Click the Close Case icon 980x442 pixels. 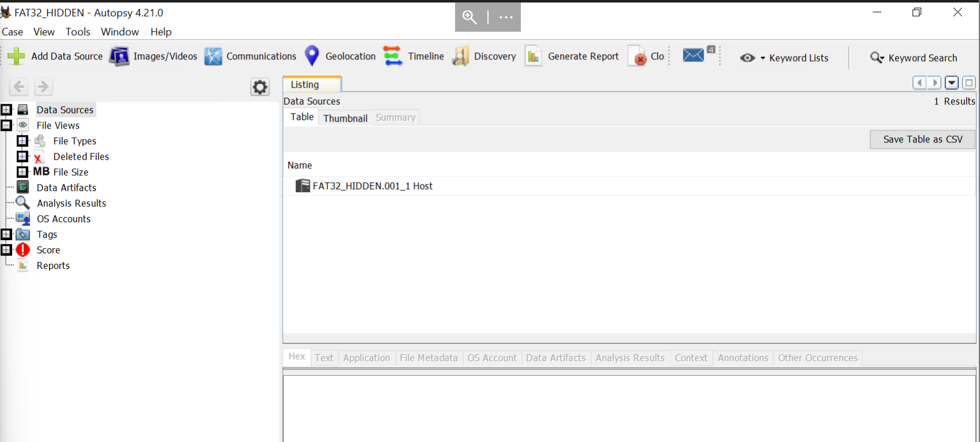coord(637,56)
